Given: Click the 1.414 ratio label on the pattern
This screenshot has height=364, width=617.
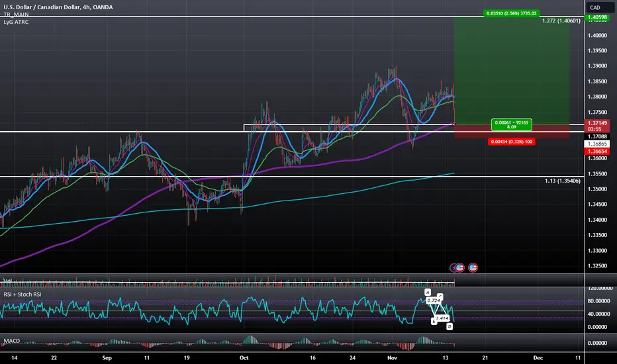Looking at the screenshot, I should (x=442, y=318).
